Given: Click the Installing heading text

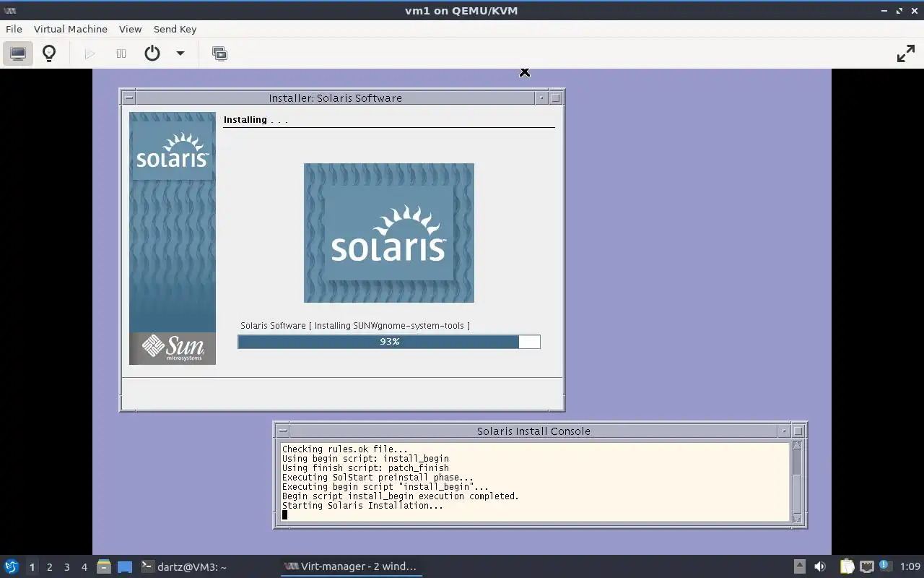Looking at the screenshot, I should (x=256, y=120).
